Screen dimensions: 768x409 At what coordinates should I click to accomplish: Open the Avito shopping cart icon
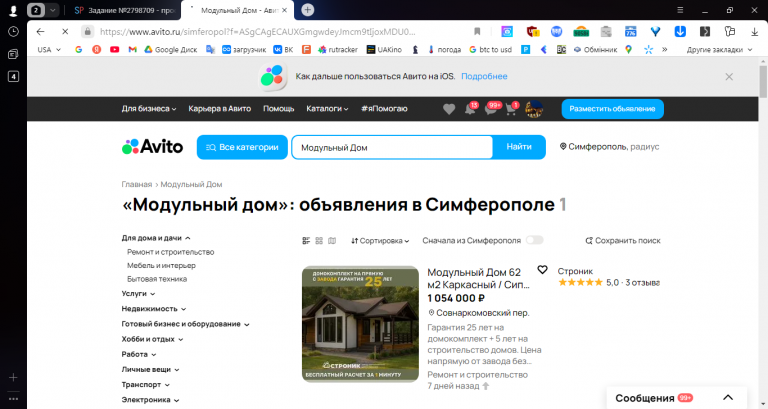pos(511,109)
